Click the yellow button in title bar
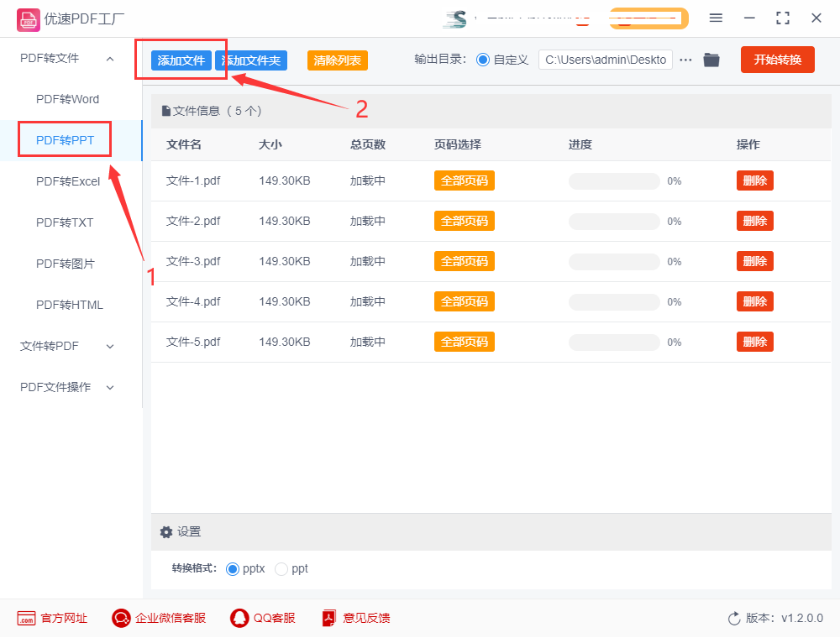The image size is (840, 638). pyautogui.click(x=648, y=18)
